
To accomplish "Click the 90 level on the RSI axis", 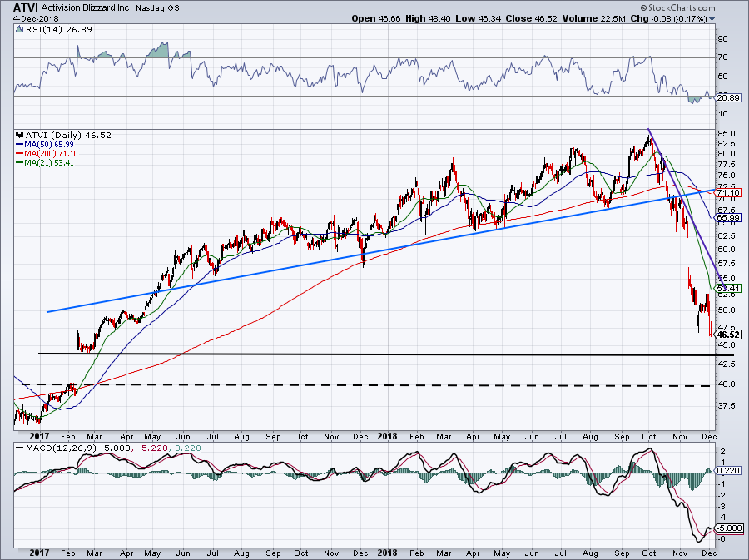I will click(723, 38).
